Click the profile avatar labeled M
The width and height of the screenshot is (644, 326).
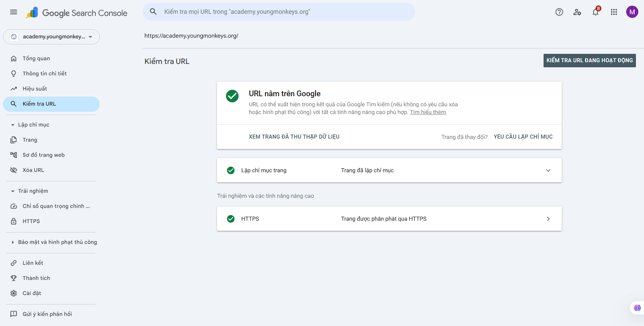632,12
